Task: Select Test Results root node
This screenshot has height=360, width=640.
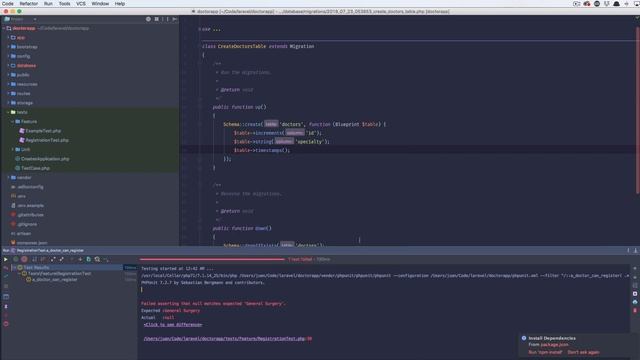Action: 36,268
